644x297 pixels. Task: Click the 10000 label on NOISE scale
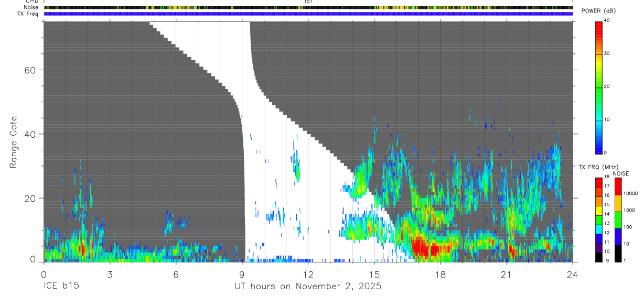pos(630,193)
